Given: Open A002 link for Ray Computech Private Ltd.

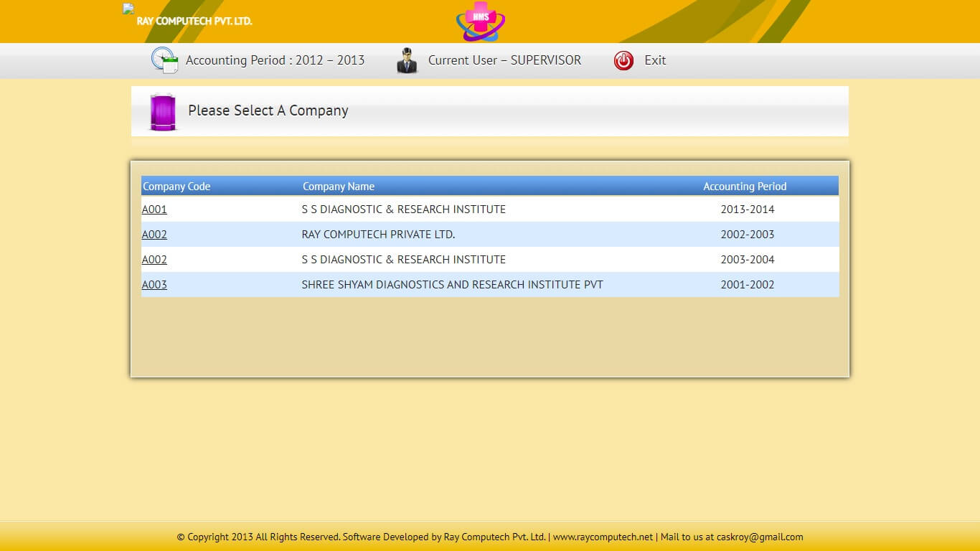Looking at the screenshot, I should 154,235.
